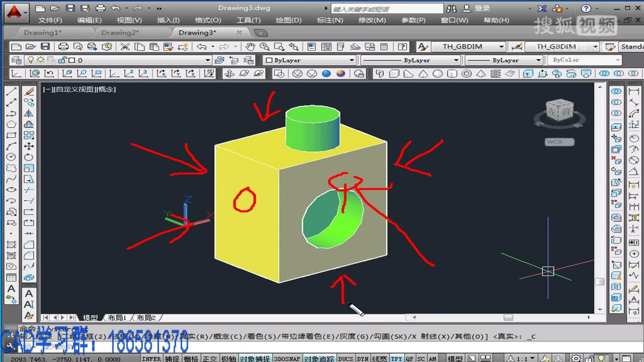Click the Print icon in toolbar

pos(63,47)
